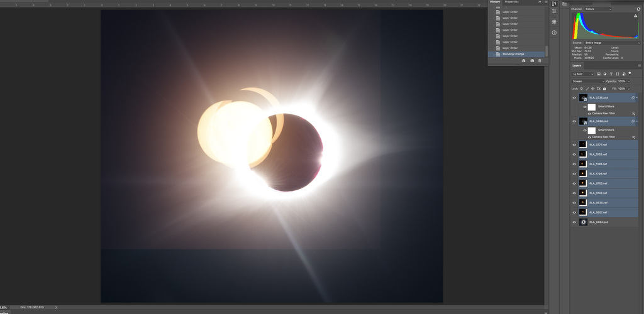The image size is (644, 314).
Task: Filter layers by type layers icon
Action: pos(611,74)
